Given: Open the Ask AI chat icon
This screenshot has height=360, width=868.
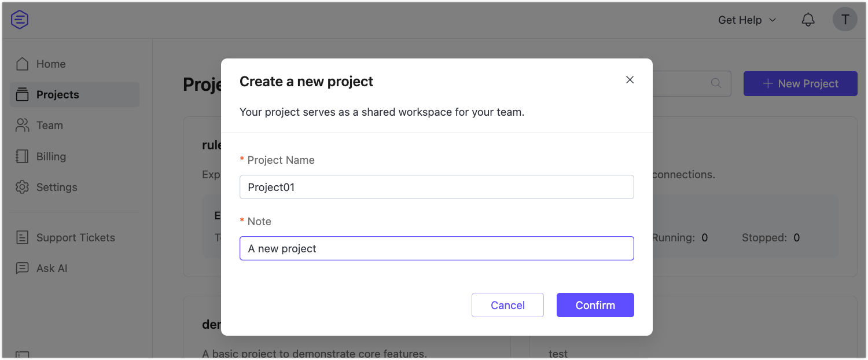Looking at the screenshot, I should point(23,268).
